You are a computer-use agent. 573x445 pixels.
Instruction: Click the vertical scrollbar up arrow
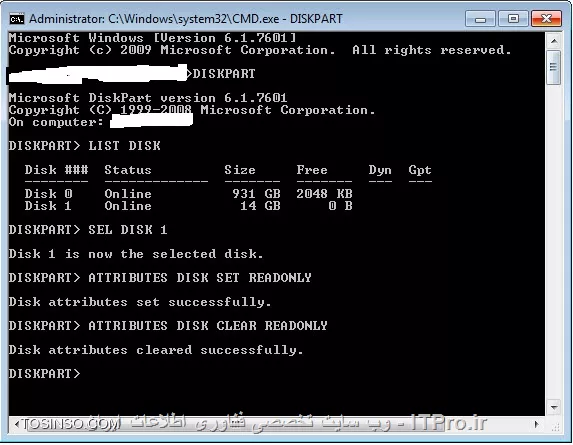(x=554, y=41)
